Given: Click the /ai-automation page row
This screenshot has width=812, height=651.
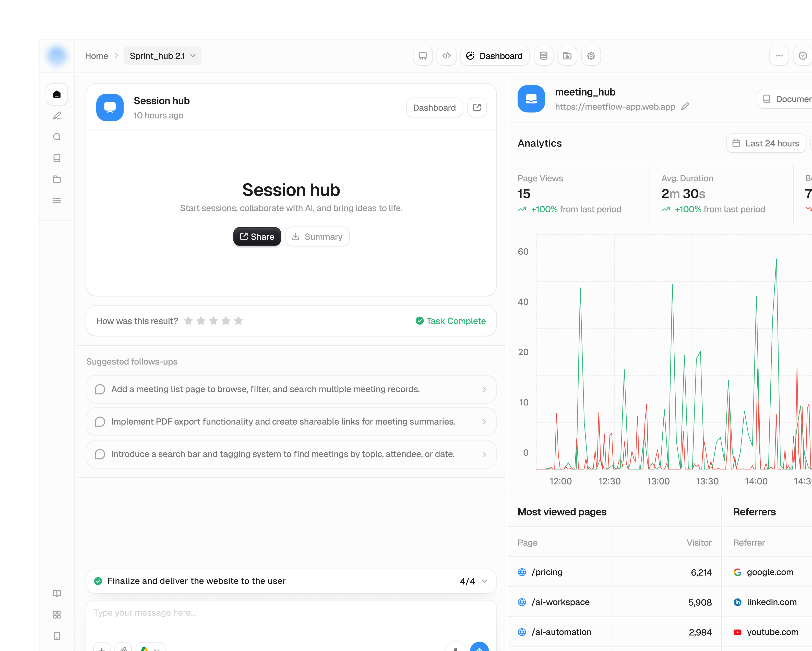Looking at the screenshot, I should click(615, 632).
